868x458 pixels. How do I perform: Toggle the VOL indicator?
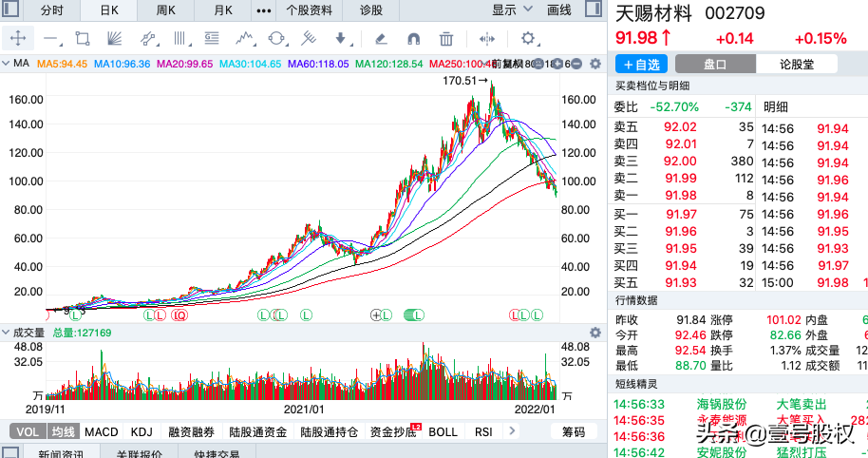[x=28, y=431]
